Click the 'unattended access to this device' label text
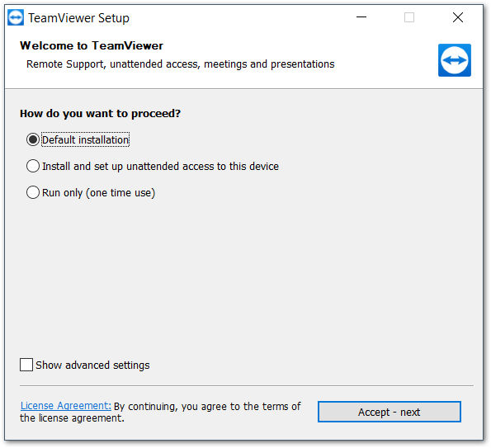Image resolution: width=491 pixels, height=448 pixels. click(202, 166)
